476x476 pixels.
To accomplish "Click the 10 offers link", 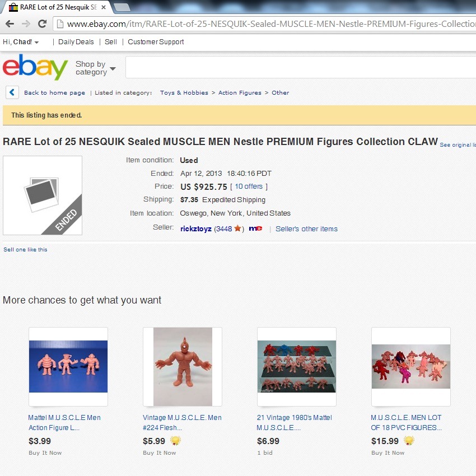I will point(249,186).
